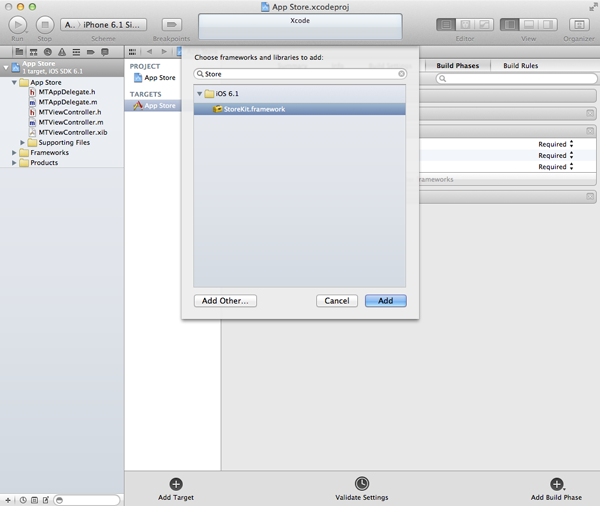Open MTViewController.xib file

point(73,132)
